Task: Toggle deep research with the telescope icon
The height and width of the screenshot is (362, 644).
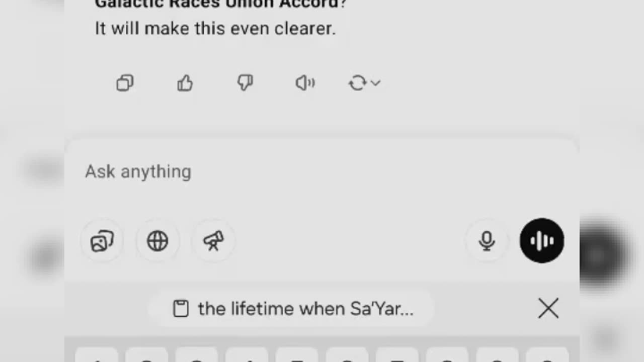Action: (213, 241)
